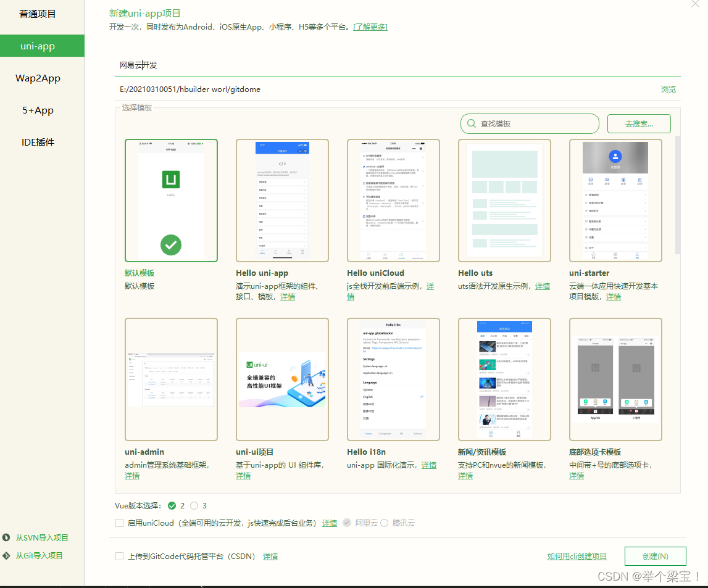The height and width of the screenshot is (588, 708).
Task: Open 详情 link for 新闻/资讯模板
Action: pyautogui.click(x=465, y=476)
